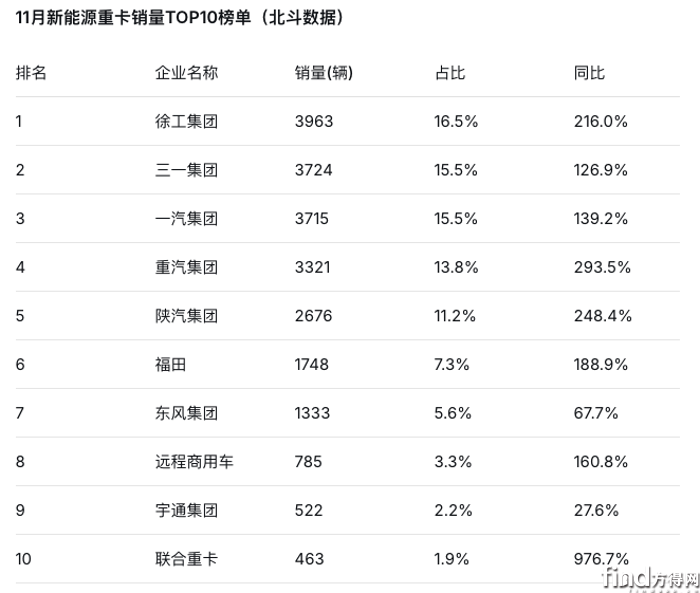This screenshot has height=593, width=700.
Task: Select the 排名 column header
Action: (x=32, y=73)
